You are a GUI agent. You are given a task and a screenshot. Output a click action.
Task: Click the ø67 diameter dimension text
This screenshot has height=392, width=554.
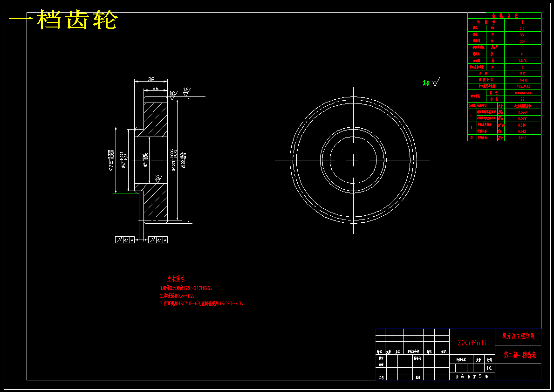point(124,160)
